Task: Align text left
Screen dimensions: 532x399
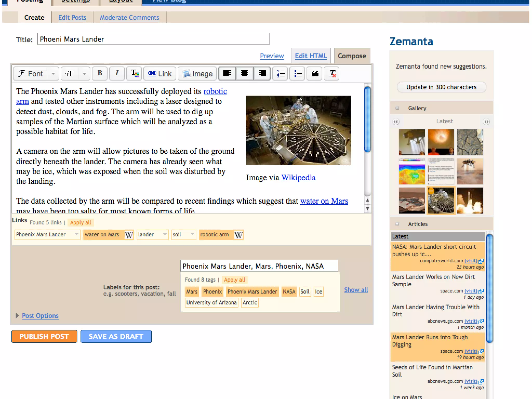Action: pos(227,74)
